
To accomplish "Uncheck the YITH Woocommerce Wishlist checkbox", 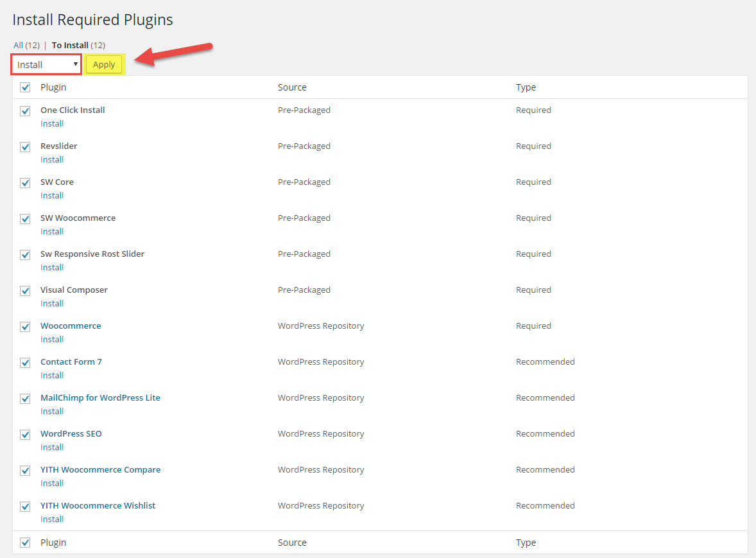I will coord(25,507).
